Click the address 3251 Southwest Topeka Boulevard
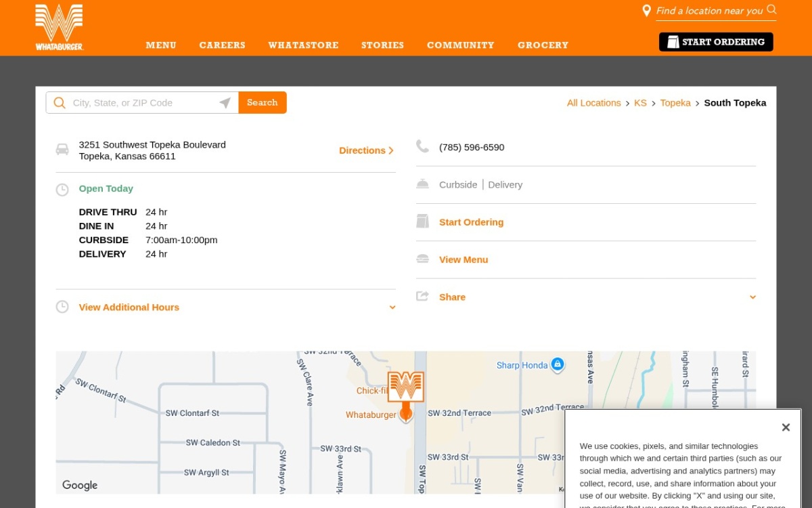The height and width of the screenshot is (508, 812). coord(152,144)
